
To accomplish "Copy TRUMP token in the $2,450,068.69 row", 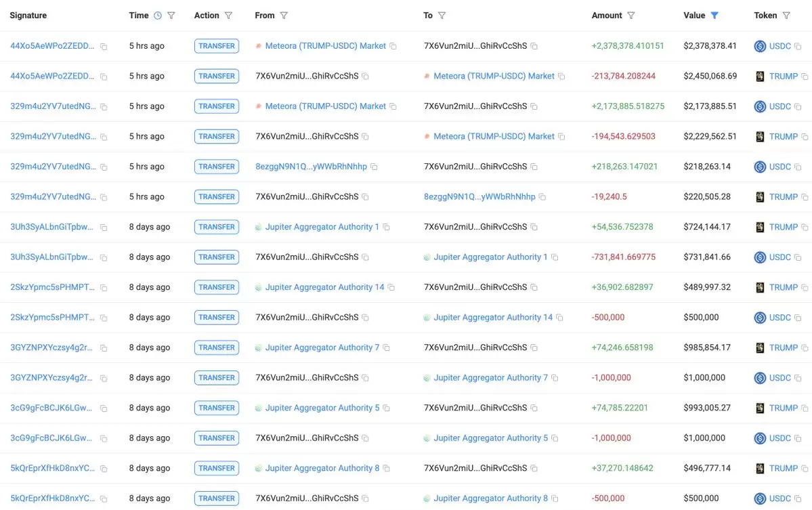I will coord(805,76).
